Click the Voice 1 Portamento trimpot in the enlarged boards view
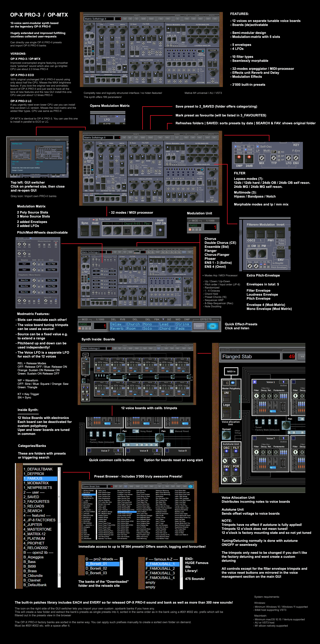Image resolution: width=320 pixels, height=644 pixels. (276, 396)
